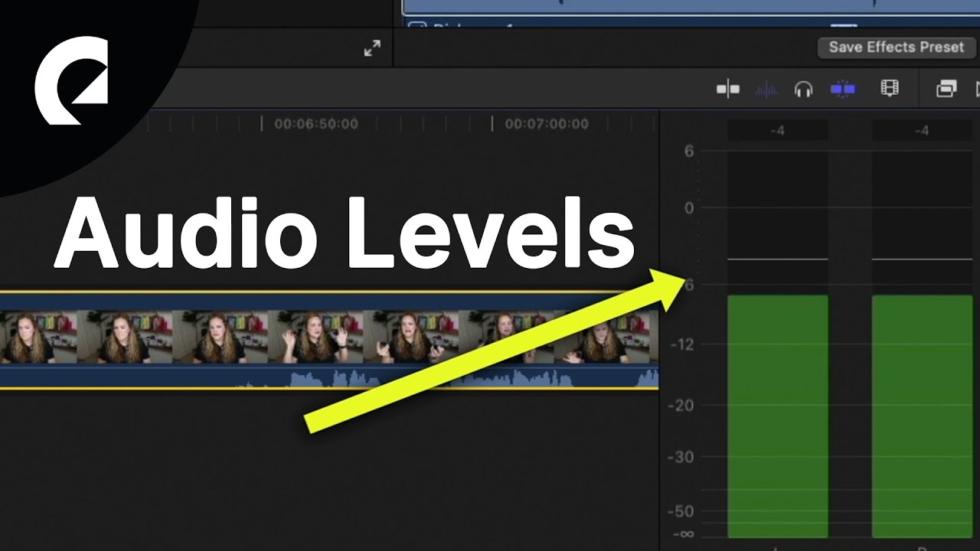Image resolution: width=980 pixels, height=551 pixels.
Task: Click the 00:06:50:00 ruler mark
Action: [x=316, y=124]
